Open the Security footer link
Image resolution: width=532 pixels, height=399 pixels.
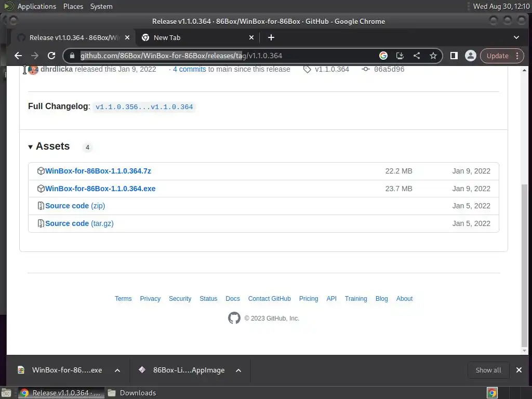point(180,299)
